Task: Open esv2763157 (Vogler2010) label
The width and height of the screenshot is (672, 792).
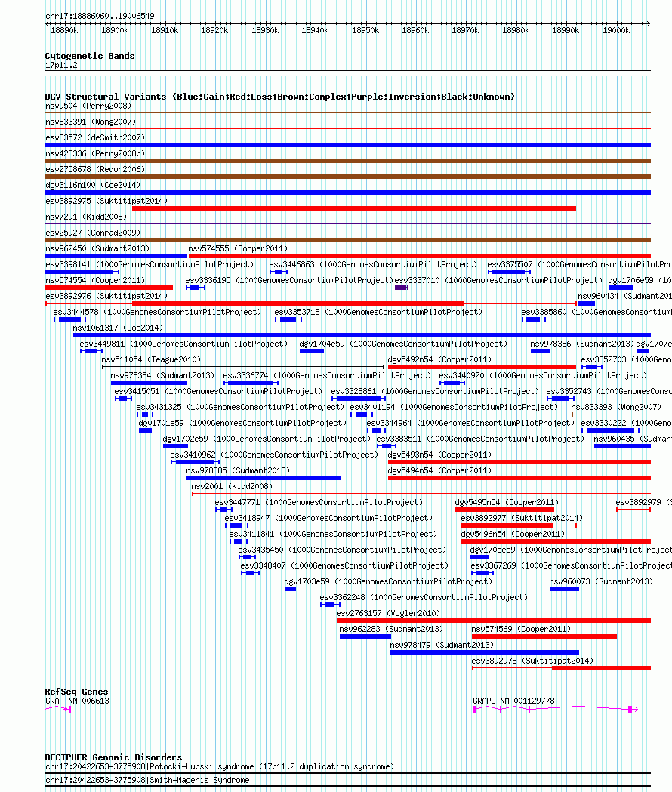Action: (x=388, y=613)
